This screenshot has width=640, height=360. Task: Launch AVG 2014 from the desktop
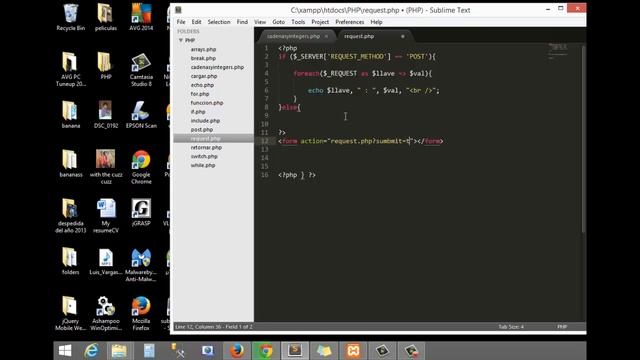[x=141, y=17]
